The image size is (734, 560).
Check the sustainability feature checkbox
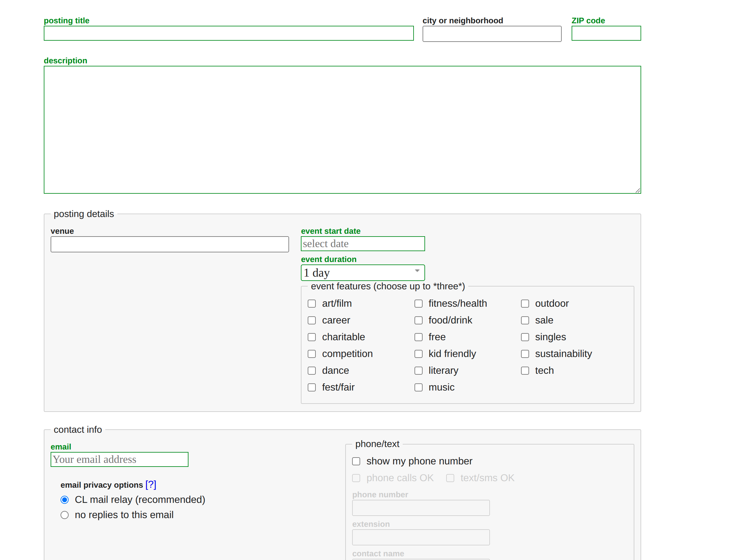525,354
